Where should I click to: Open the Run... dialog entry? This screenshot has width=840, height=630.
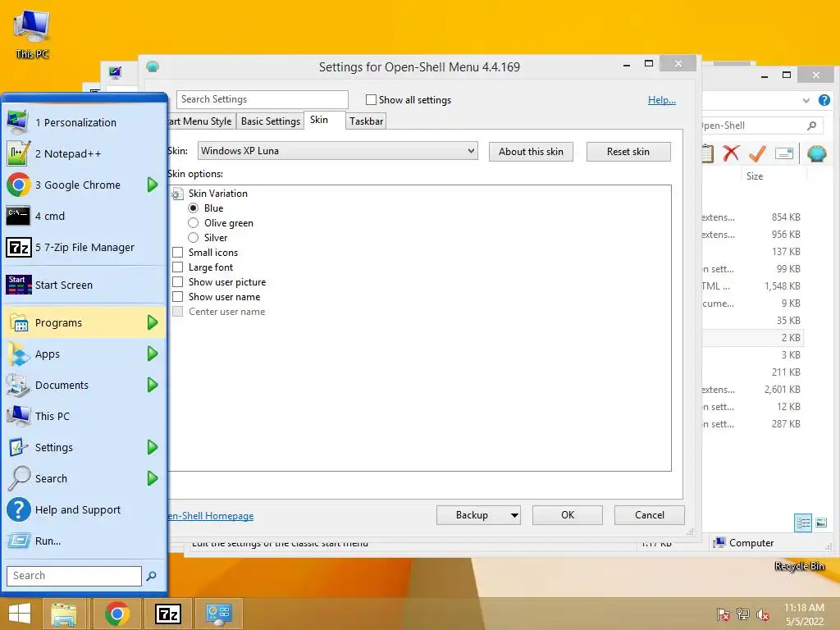(84, 541)
